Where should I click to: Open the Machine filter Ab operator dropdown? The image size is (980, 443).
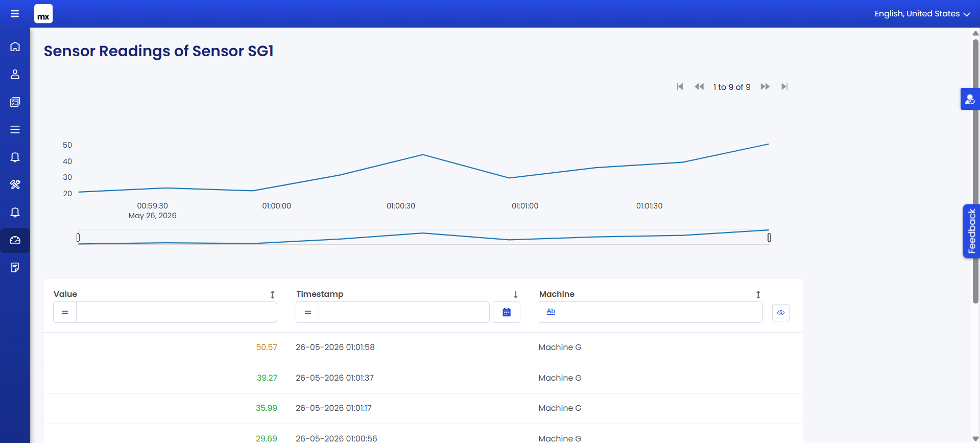[551, 312]
